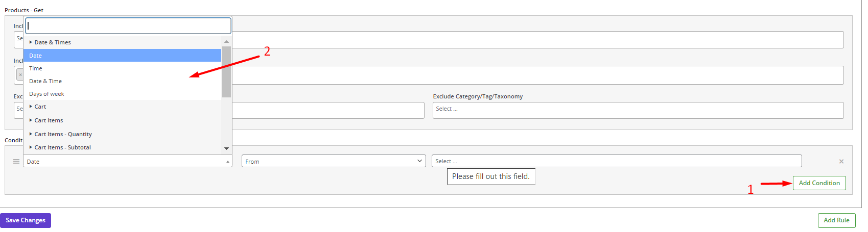Open the From comparison dropdown

[334, 161]
